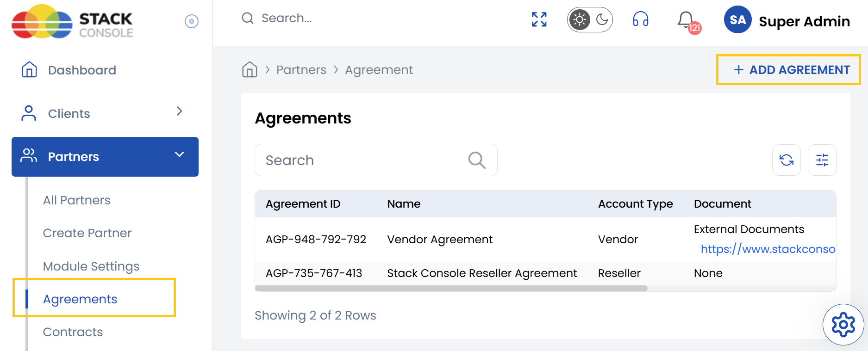This screenshot has height=351, width=868.
Task: Expand the Clients menu chevron
Action: pos(180,111)
